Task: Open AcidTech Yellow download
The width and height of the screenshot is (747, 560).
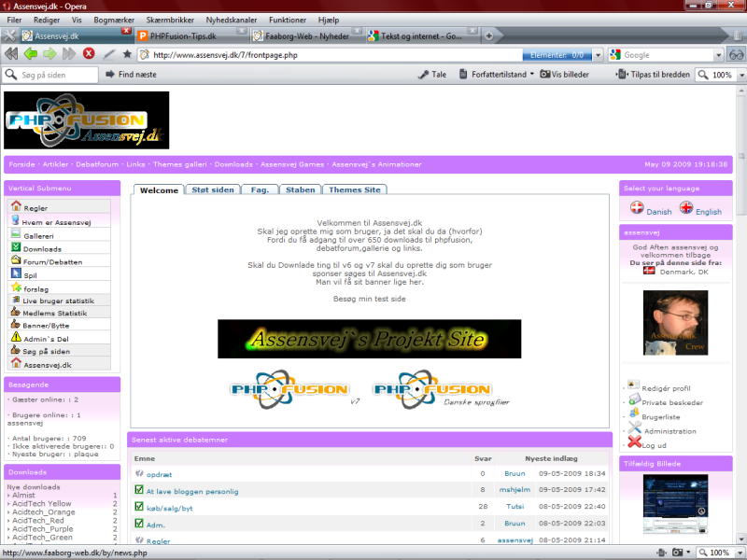Action: tap(41, 503)
